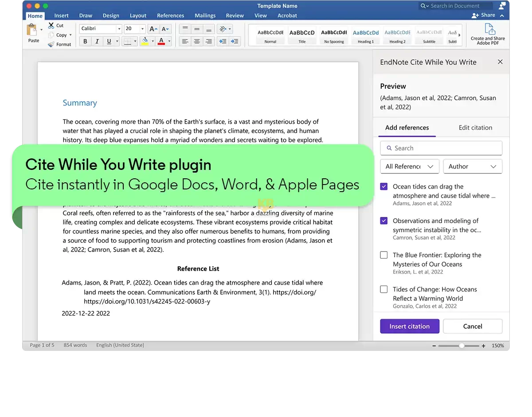Increase indent of paragraph
Viewport: 532px width, 417px height.
pos(235,41)
